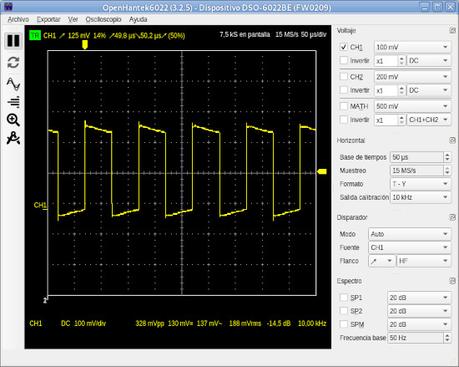Image resolution: width=459 pixels, height=367 pixels.
Task: Click the refresh arrows icon
Action: (13, 62)
